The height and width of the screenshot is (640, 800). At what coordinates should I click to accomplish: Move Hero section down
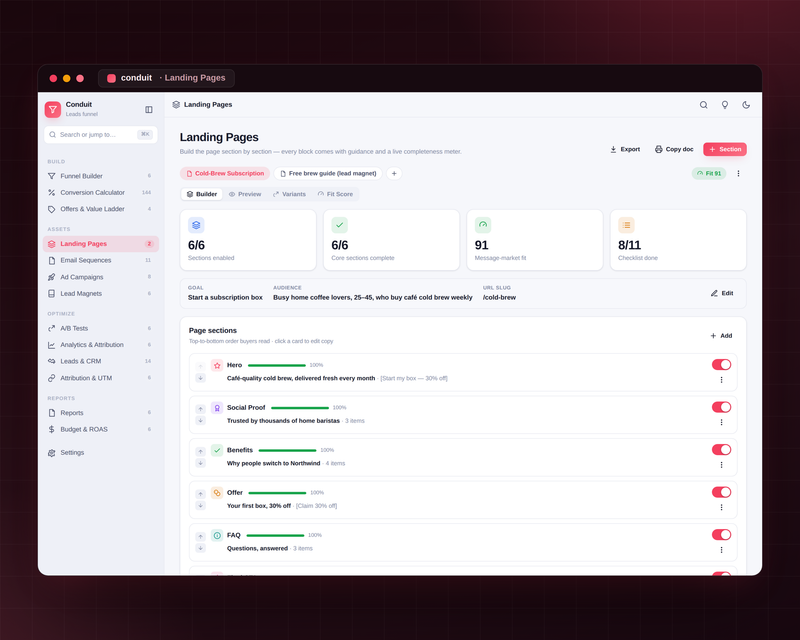point(201,378)
